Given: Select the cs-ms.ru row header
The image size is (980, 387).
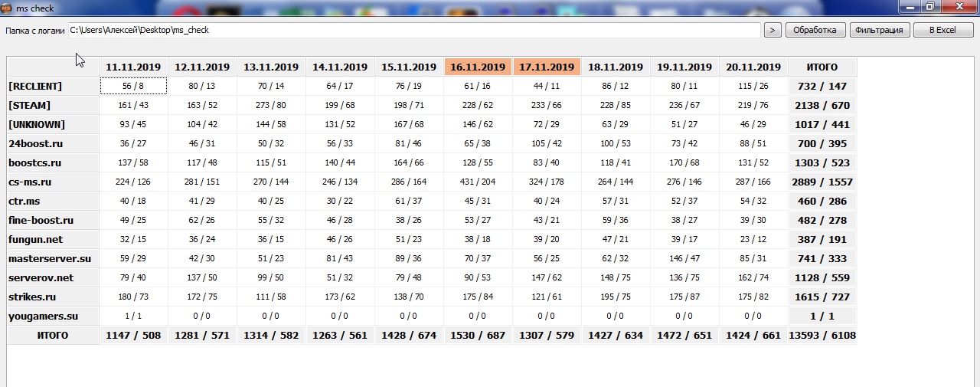Looking at the screenshot, I should tap(53, 182).
